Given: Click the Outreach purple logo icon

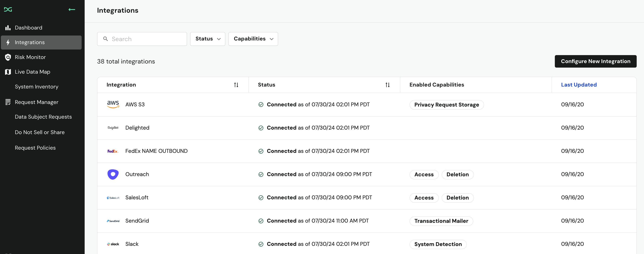Looking at the screenshot, I should tap(113, 174).
